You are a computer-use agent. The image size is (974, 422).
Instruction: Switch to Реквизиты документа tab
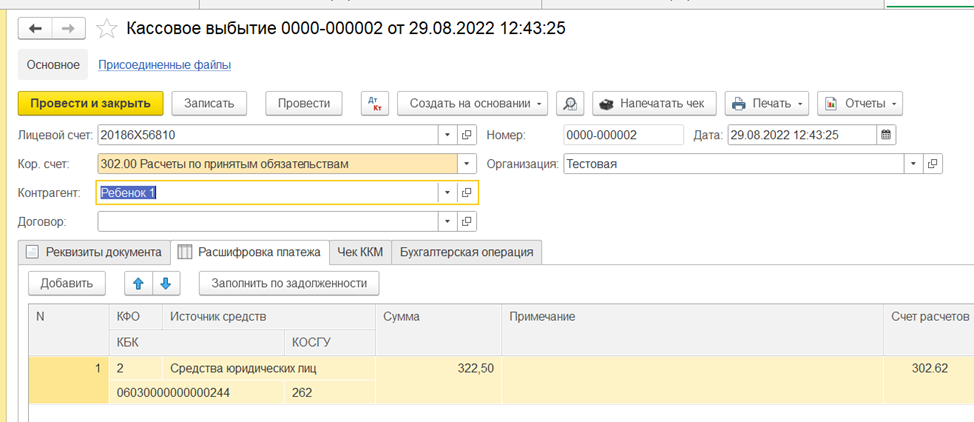tap(94, 252)
